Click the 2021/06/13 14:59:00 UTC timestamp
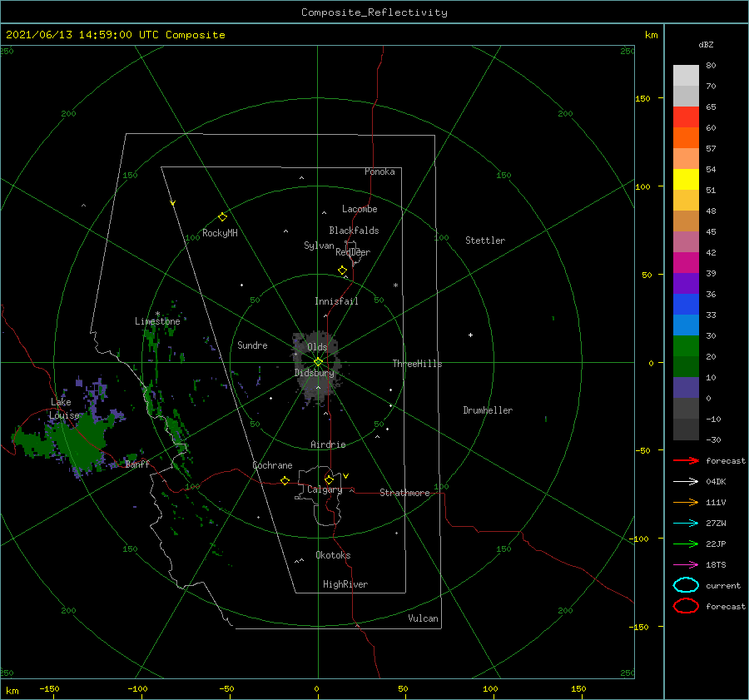 [x=115, y=35]
